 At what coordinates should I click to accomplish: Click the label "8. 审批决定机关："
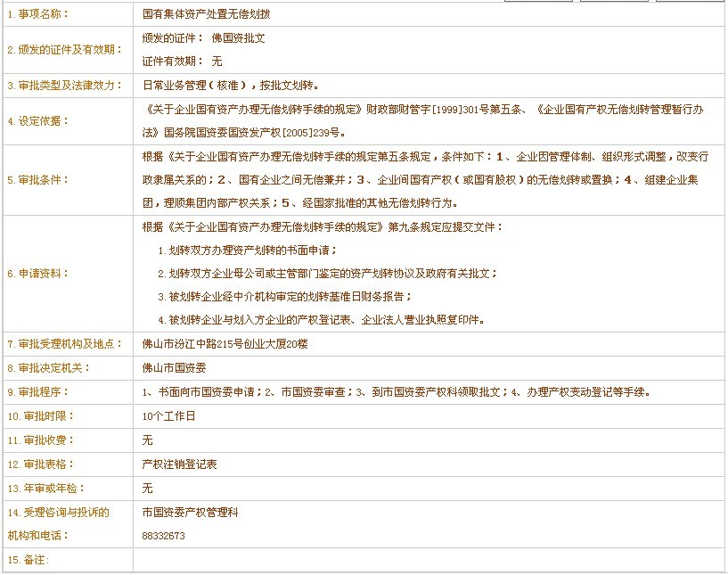click(x=48, y=368)
